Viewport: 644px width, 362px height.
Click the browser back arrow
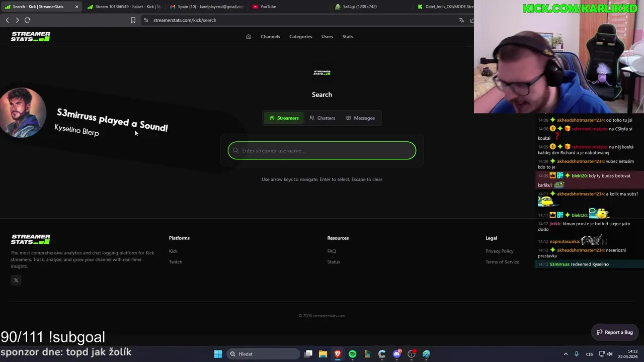pyautogui.click(x=7, y=20)
